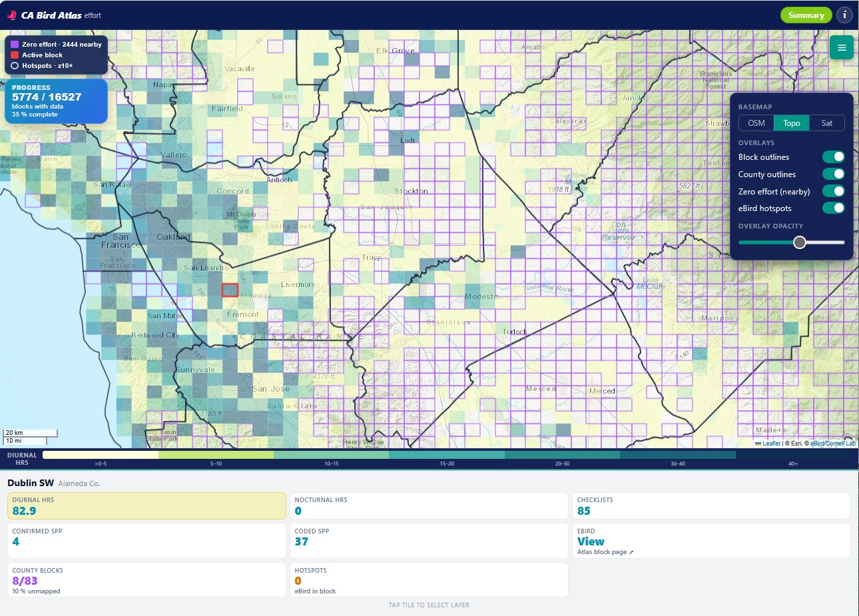
Task: Open the Summary button
Action: click(x=806, y=15)
